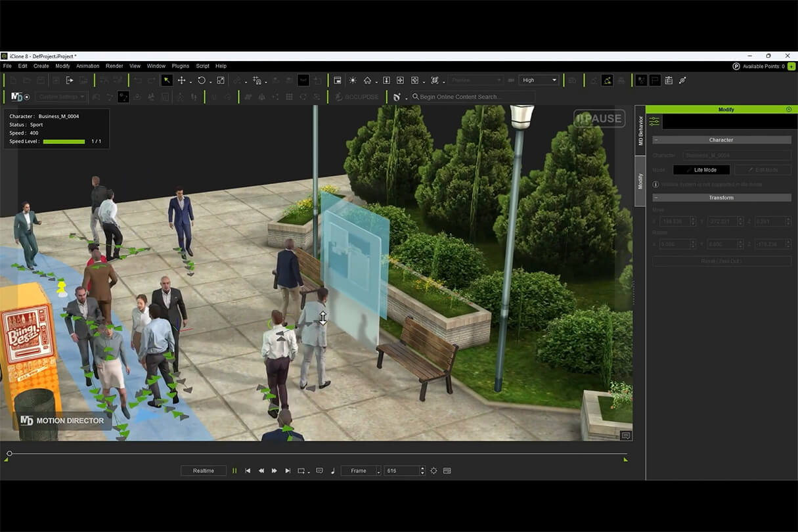798x532 pixels.
Task: Click the Scale object tool
Action: (x=221, y=80)
